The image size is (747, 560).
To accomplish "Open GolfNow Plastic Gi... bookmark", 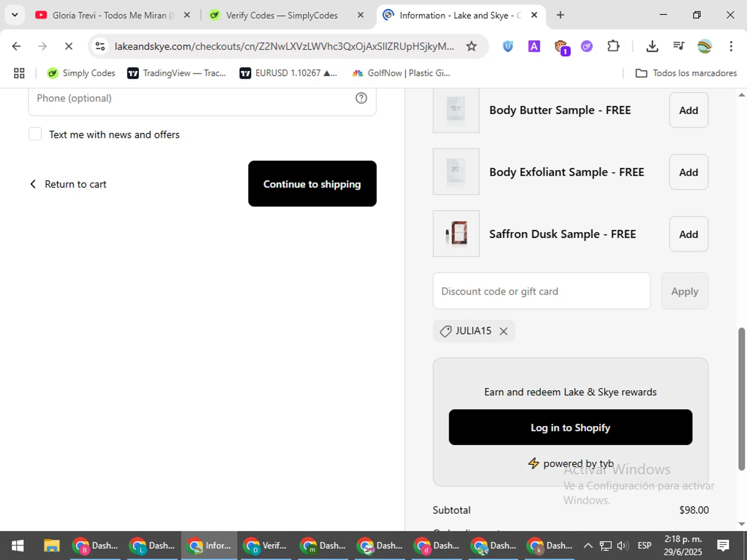I will pyautogui.click(x=401, y=73).
